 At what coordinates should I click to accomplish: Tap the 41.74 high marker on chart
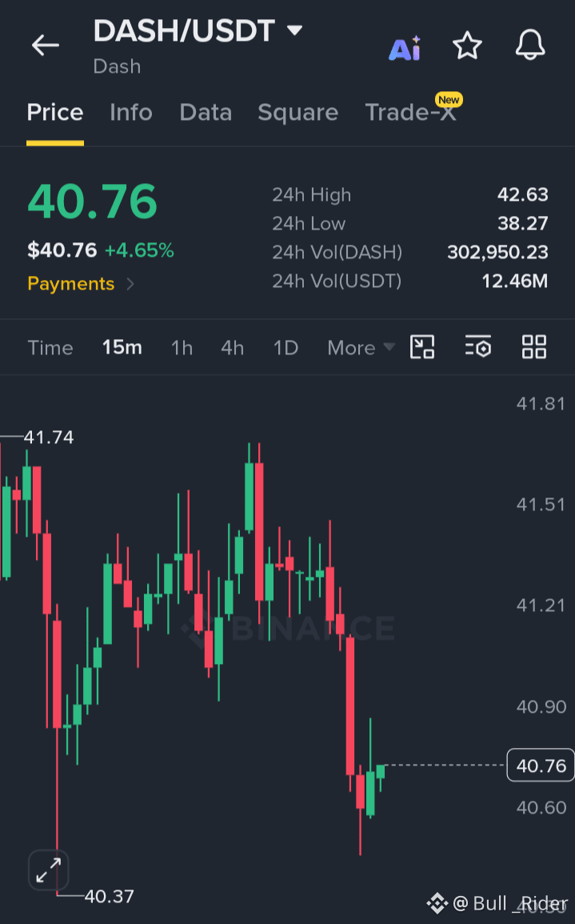pyautogui.click(x=48, y=438)
